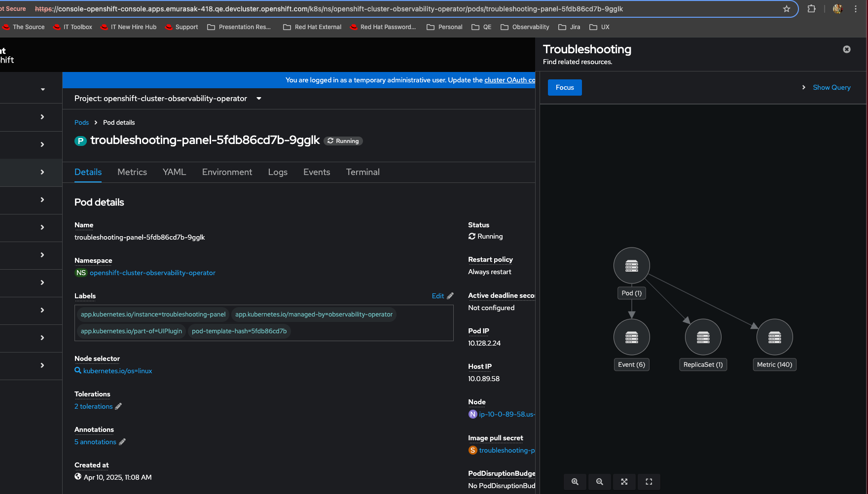Select the Event node icon in graph
The width and height of the screenshot is (868, 494).
(632, 337)
